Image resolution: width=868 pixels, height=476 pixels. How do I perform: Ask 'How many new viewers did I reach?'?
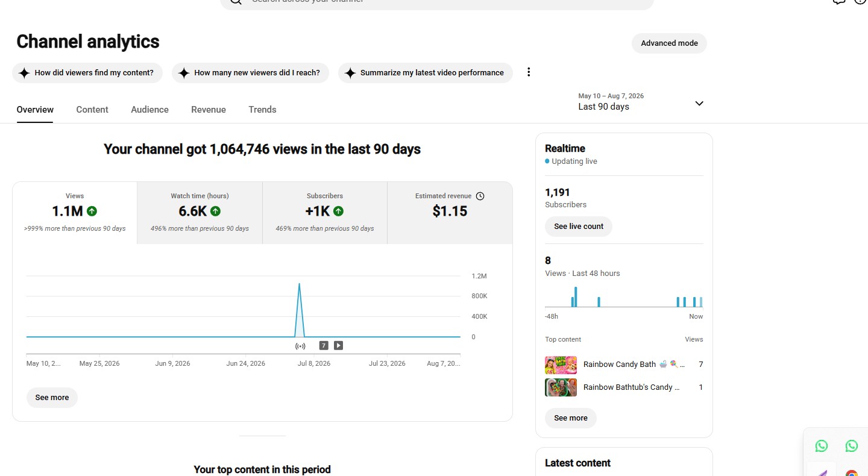click(x=250, y=73)
